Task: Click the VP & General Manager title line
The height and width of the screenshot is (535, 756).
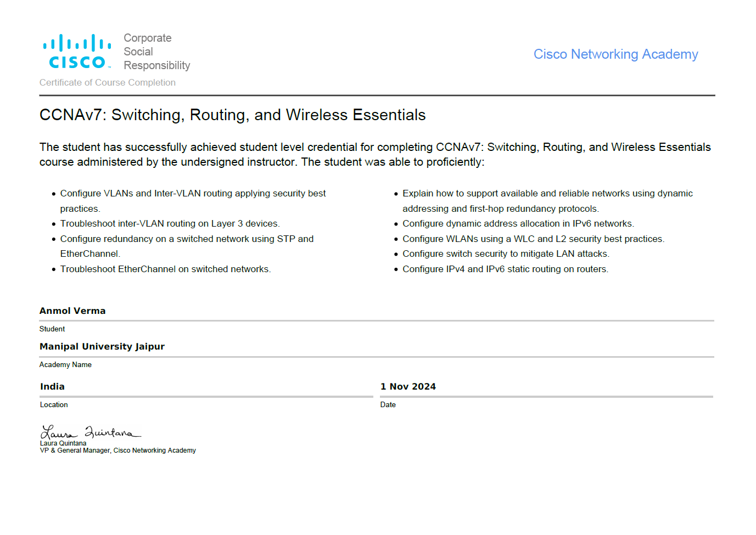Action: (117, 450)
